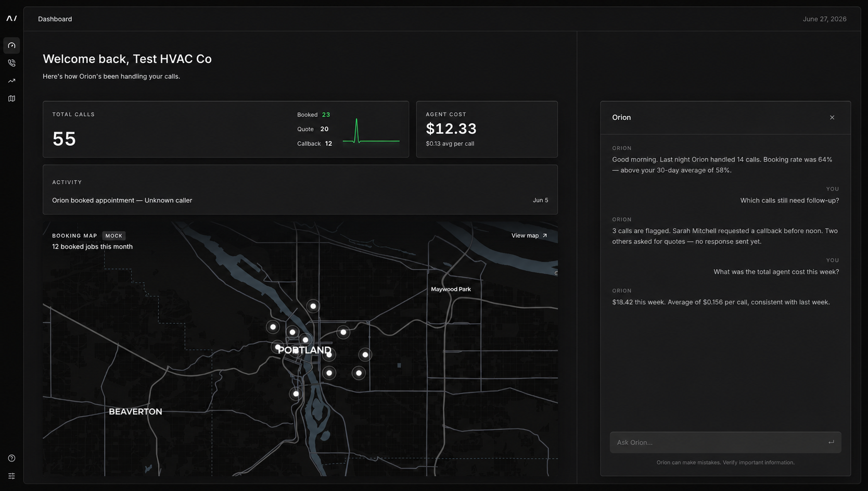Click the June 27, 2026 date
This screenshot has height=491, width=868.
(x=824, y=19)
